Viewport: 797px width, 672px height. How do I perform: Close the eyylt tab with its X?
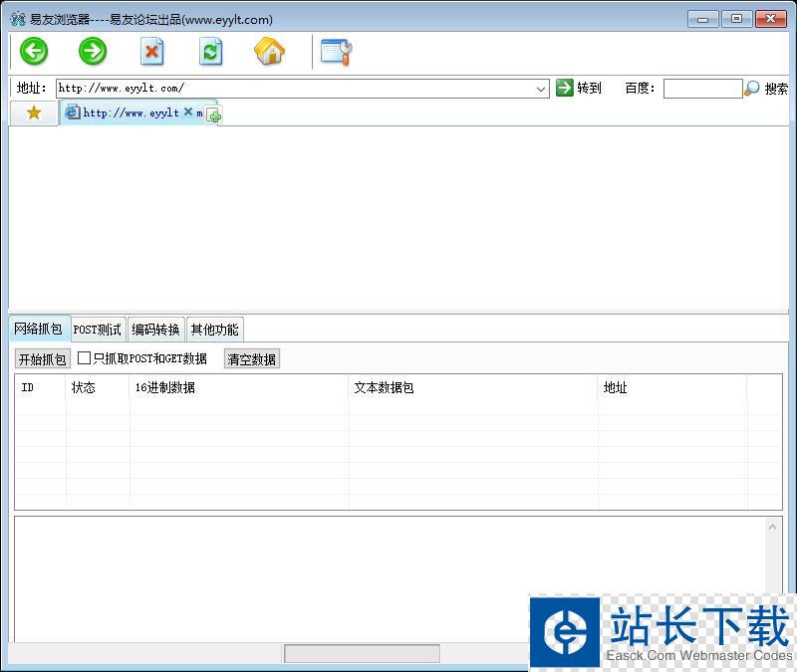click(188, 112)
